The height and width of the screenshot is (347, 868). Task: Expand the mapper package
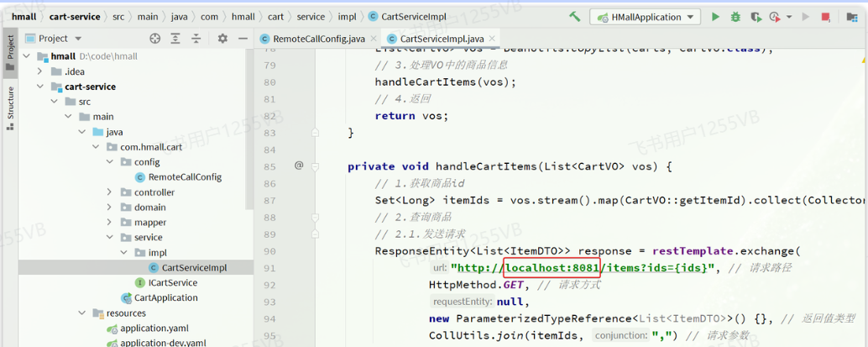(109, 223)
